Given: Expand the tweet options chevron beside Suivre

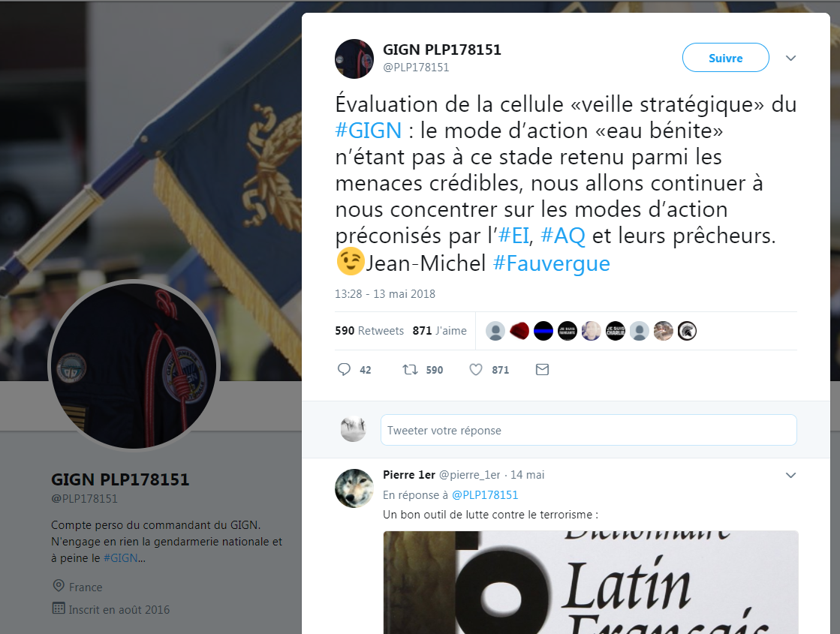Looking at the screenshot, I should point(790,58).
